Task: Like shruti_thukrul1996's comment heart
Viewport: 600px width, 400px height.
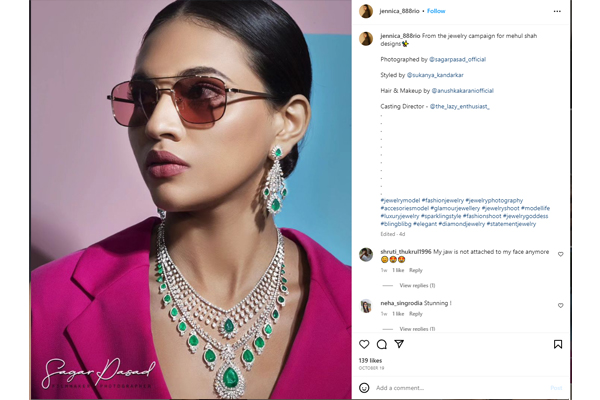Action: (561, 254)
